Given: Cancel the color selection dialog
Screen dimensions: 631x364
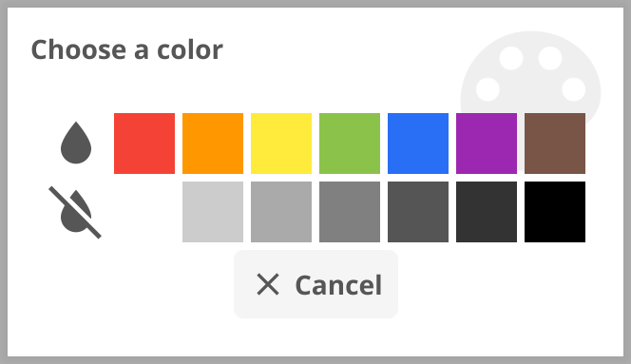Looking at the screenshot, I should 315,284.
